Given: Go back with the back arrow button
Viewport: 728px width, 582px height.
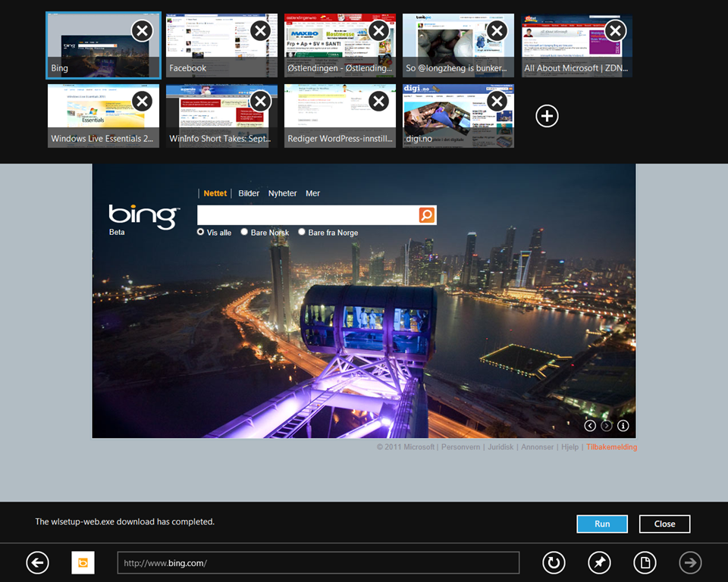Looking at the screenshot, I should tap(38, 563).
